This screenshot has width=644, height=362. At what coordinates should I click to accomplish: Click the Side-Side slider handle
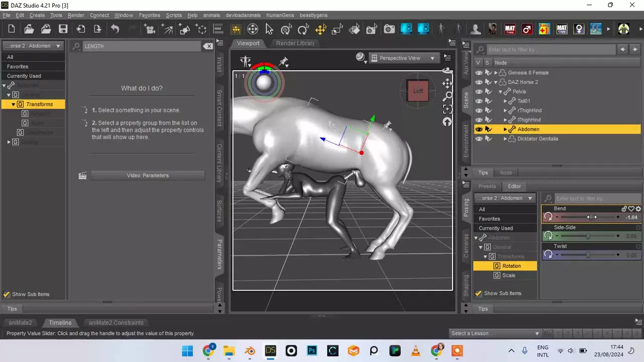[x=588, y=236]
